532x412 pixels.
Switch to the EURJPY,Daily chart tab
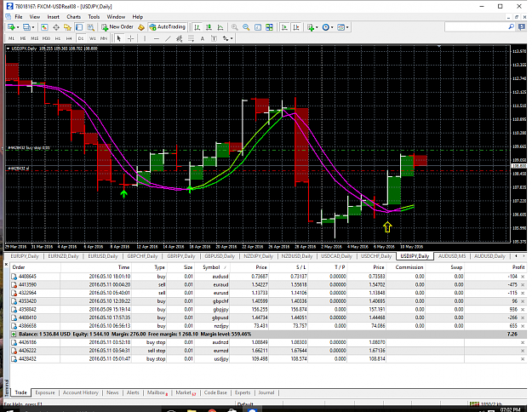[x=25, y=256]
